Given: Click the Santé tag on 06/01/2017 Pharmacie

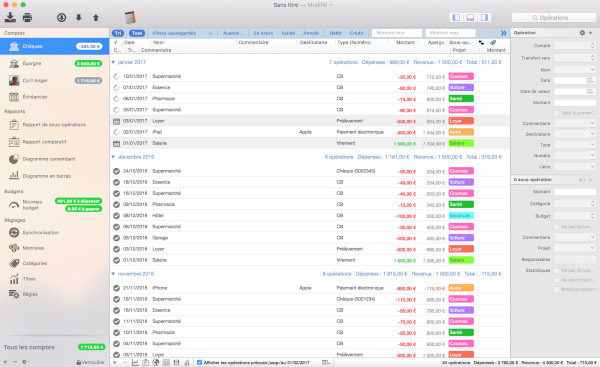Looking at the screenshot, I should coord(461,99).
